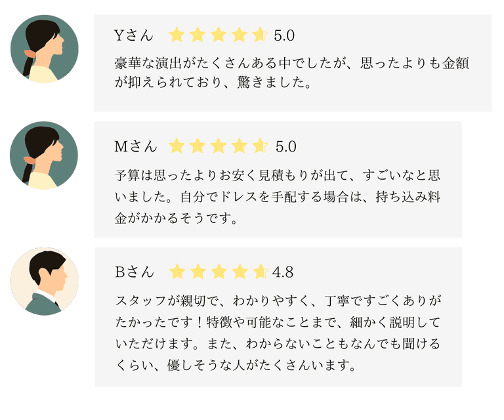This screenshot has width=504, height=420.
Task: Select Yさん's review text about 豪華な演出
Action: pos(292,74)
